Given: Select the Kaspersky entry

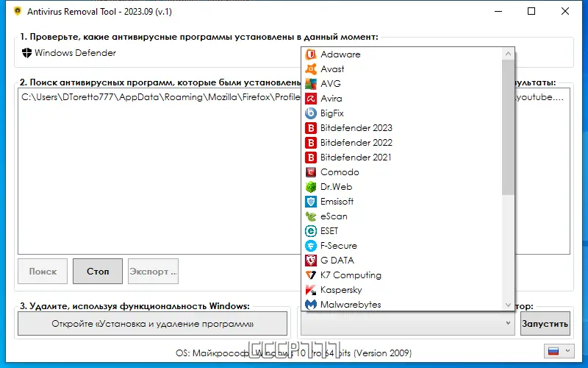Looking at the screenshot, I should 402,290.
